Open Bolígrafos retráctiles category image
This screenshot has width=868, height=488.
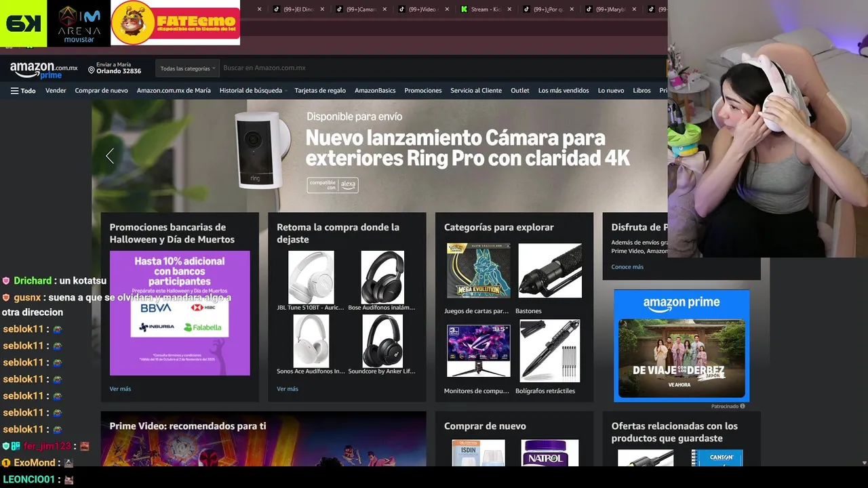550,350
